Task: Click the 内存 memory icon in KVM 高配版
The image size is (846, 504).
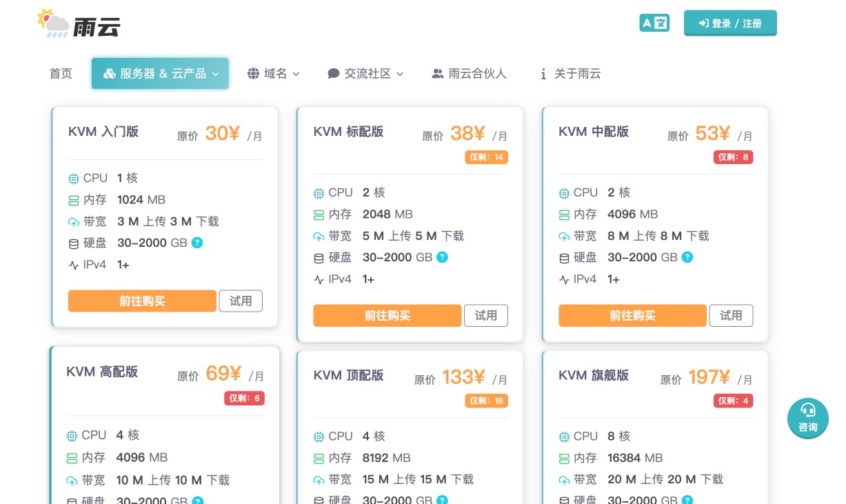Action: 72,458
